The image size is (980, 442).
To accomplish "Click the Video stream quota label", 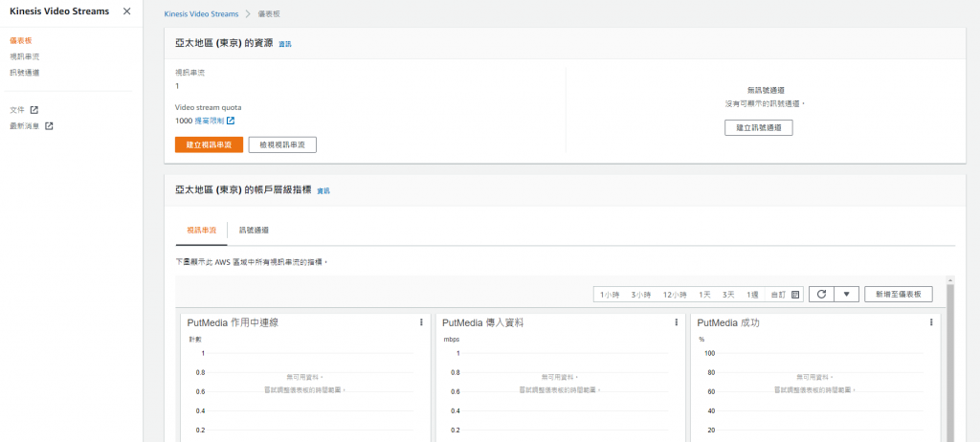I will click(x=208, y=107).
